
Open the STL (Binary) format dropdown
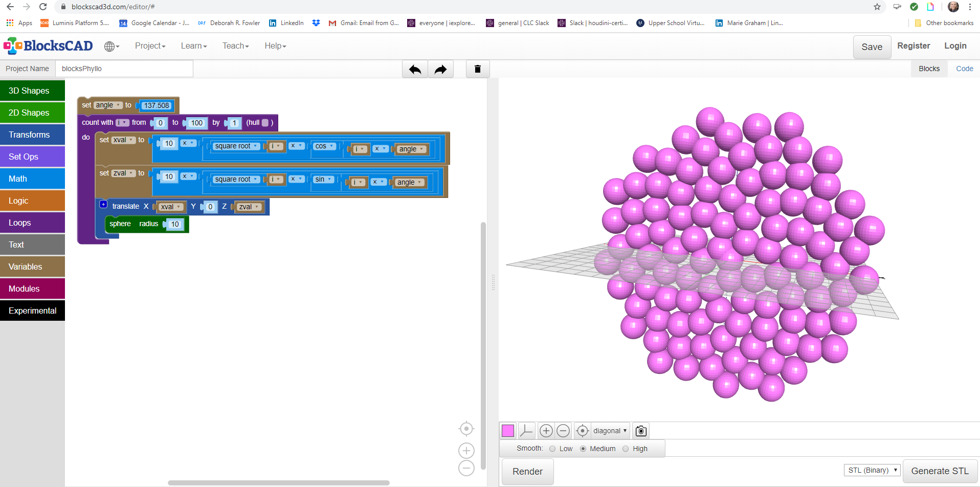[872, 470]
